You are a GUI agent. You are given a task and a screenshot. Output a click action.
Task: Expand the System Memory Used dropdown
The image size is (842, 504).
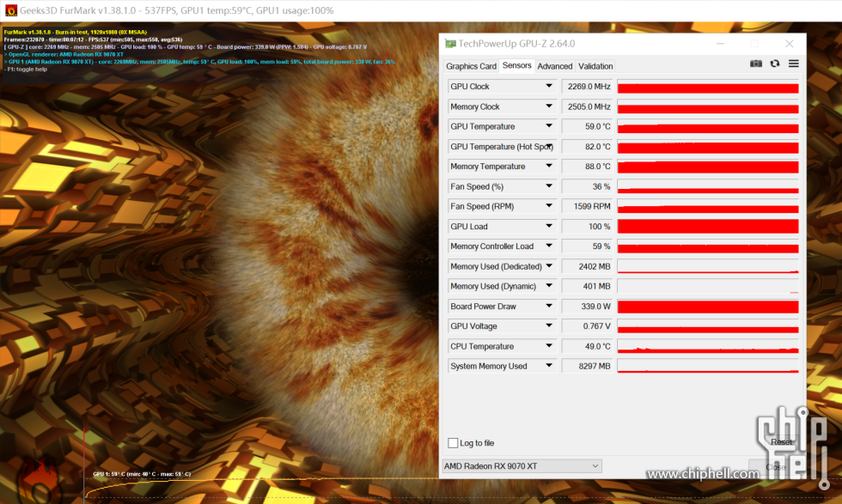[549, 366]
